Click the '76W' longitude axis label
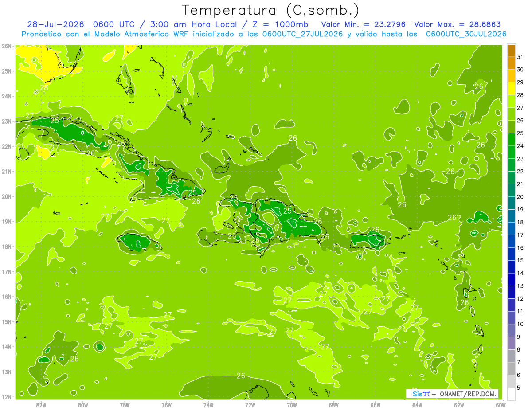Screen dimensions: 532x411 (167, 404)
